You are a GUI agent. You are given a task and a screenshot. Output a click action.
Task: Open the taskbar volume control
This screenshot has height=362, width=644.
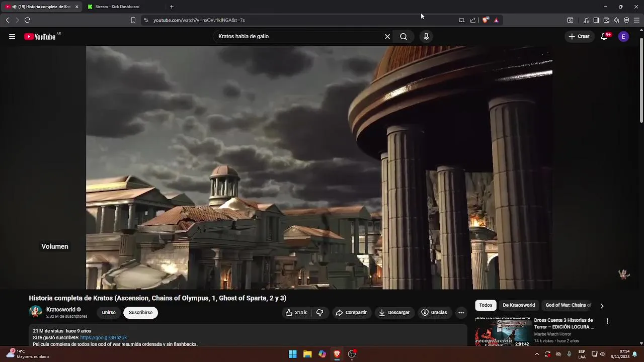602,354
